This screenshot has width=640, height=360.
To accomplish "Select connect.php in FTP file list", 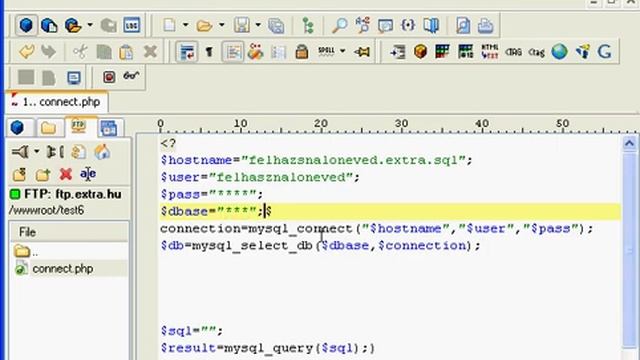I will [62, 269].
